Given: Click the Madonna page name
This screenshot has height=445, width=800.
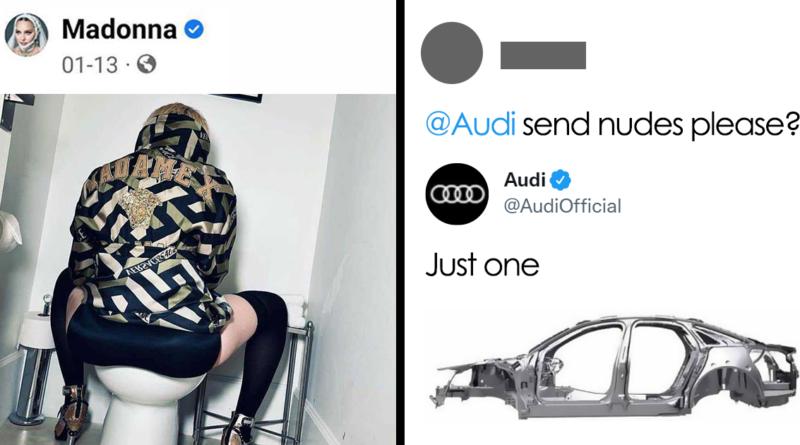Looking at the screenshot, I should tap(119, 29).
